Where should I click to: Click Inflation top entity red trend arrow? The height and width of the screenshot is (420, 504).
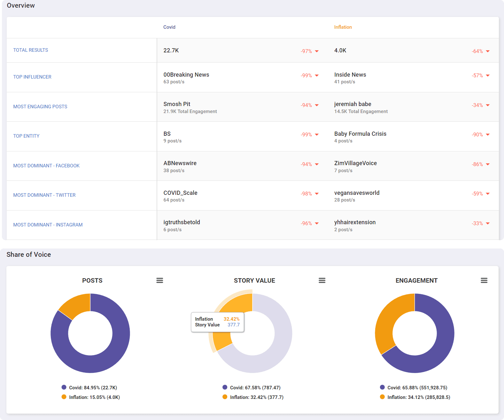coord(488,135)
